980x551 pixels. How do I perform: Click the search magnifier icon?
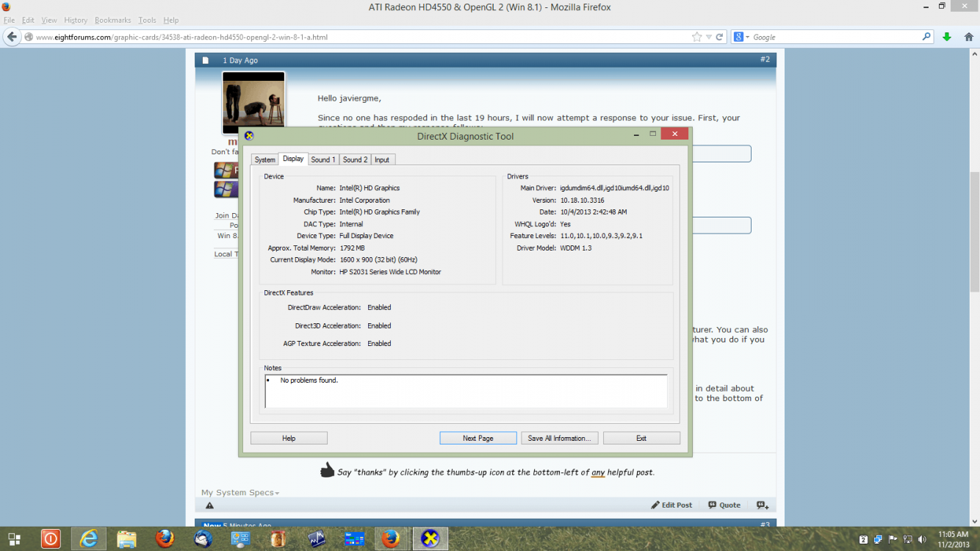pos(927,37)
